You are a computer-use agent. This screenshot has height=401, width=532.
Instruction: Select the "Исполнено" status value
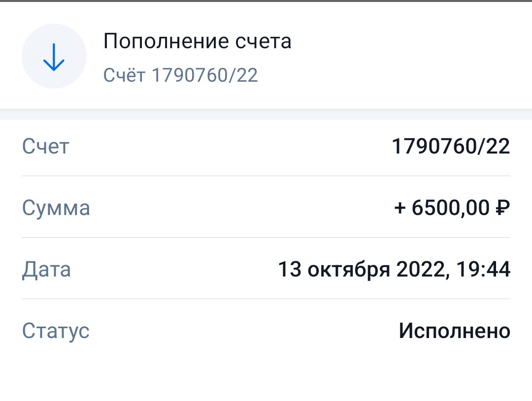[454, 331]
